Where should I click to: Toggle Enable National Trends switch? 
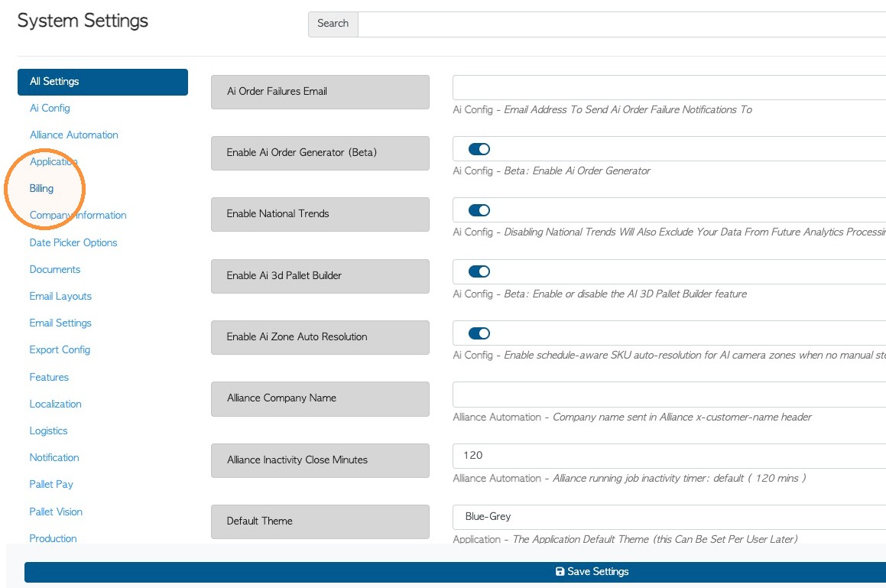coord(479,210)
